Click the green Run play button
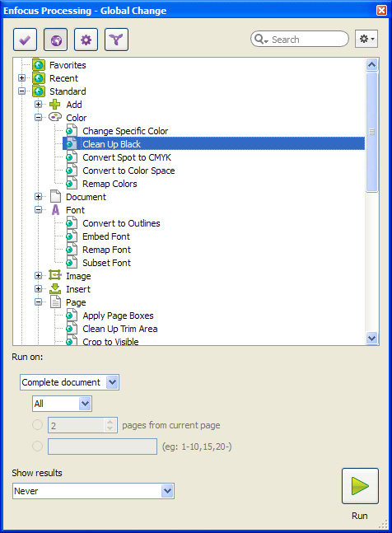 click(360, 486)
